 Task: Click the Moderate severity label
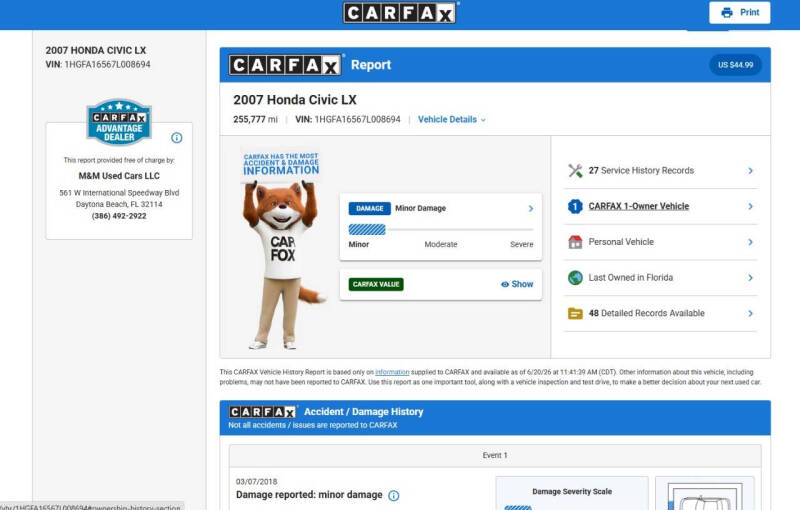point(441,244)
